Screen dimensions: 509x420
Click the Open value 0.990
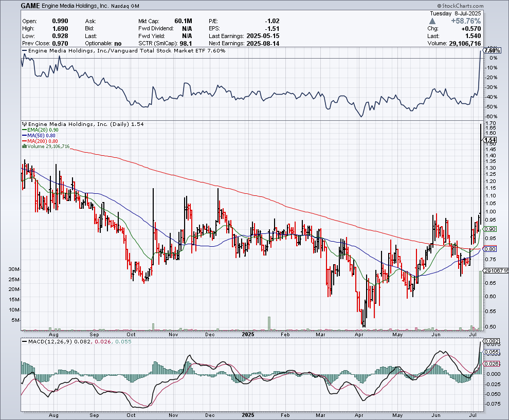60,21
